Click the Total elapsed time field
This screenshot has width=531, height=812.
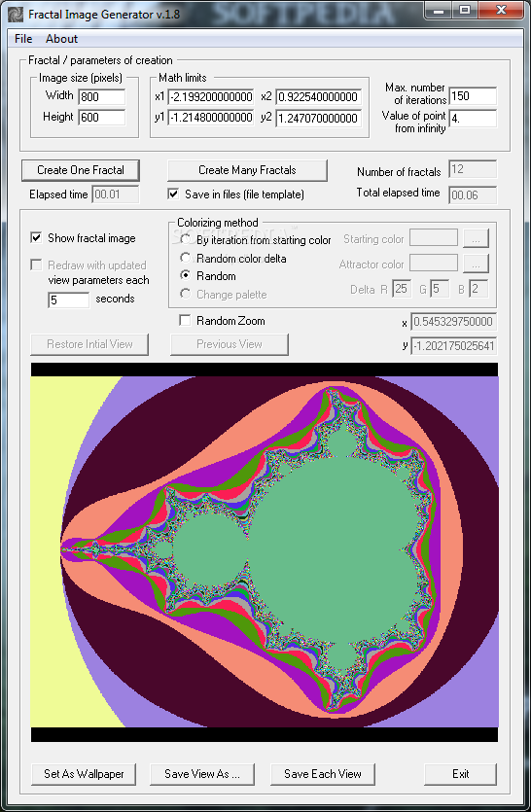coord(473,194)
